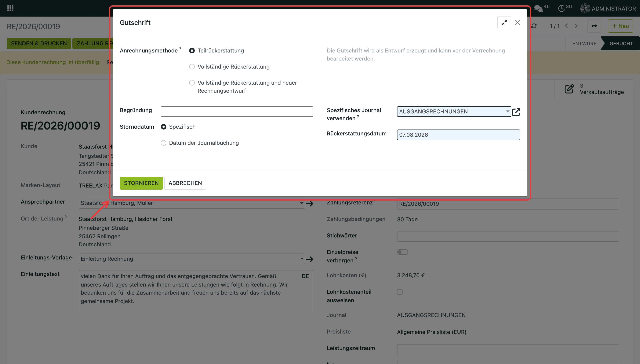Toggle the Einzelpreise verbergen switch

tap(403, 252)
